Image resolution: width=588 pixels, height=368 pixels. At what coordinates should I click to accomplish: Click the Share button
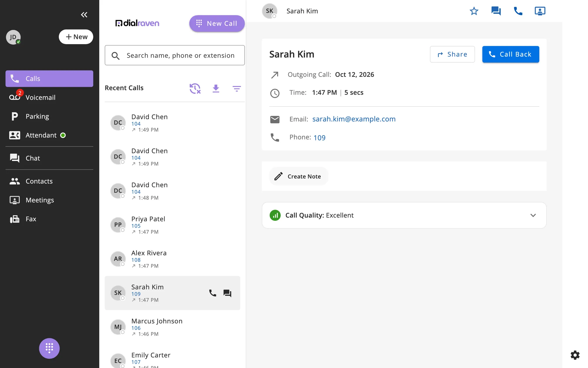tap(452, 54)
